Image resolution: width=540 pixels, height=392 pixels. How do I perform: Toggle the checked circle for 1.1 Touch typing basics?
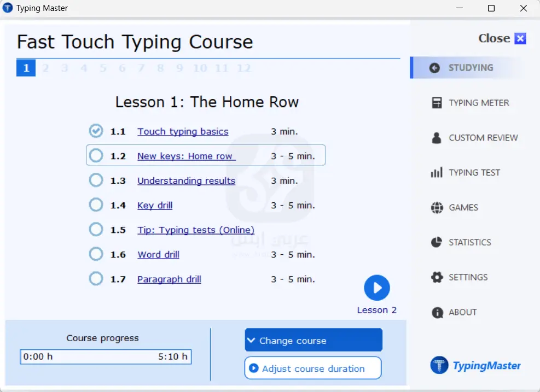(x=96, y=131)
